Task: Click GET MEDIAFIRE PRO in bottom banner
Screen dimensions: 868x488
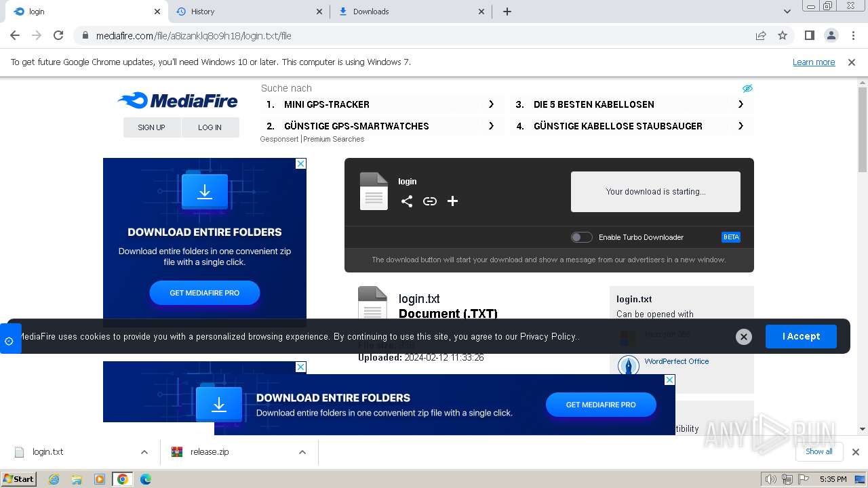Action: pos(601,405)
